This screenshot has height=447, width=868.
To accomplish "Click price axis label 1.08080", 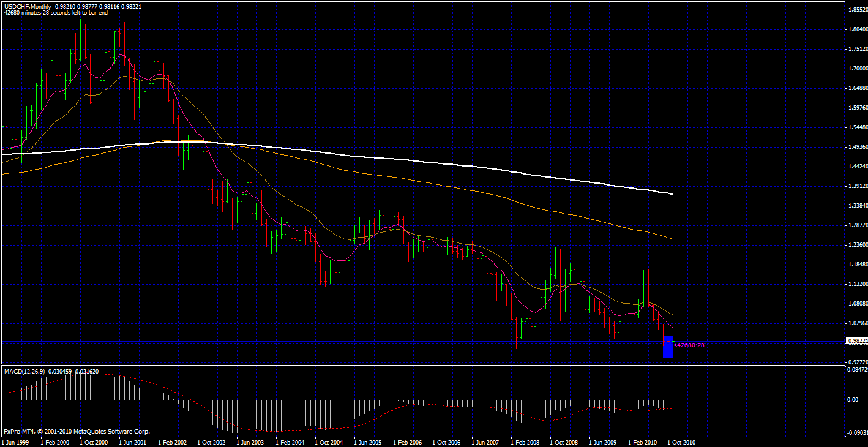I will tap(857, 304).
